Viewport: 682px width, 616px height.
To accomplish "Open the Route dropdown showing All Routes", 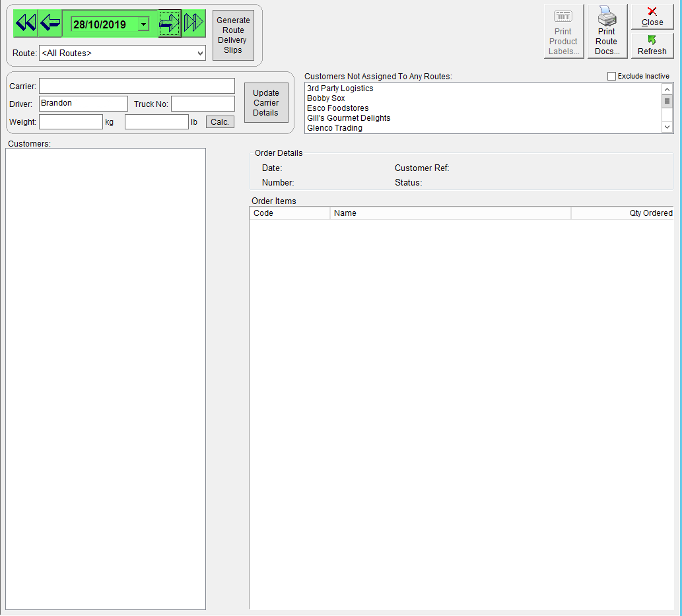I will pyautogui.click(x=122, y=53).
